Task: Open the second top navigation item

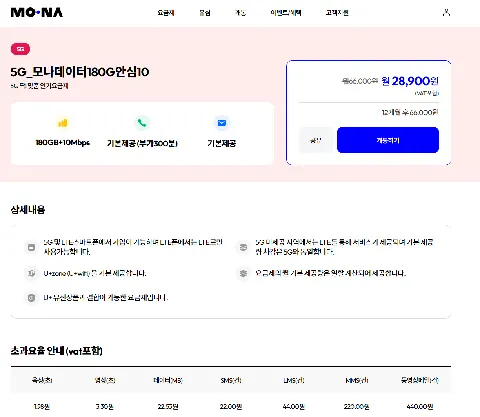Action: 205,13
